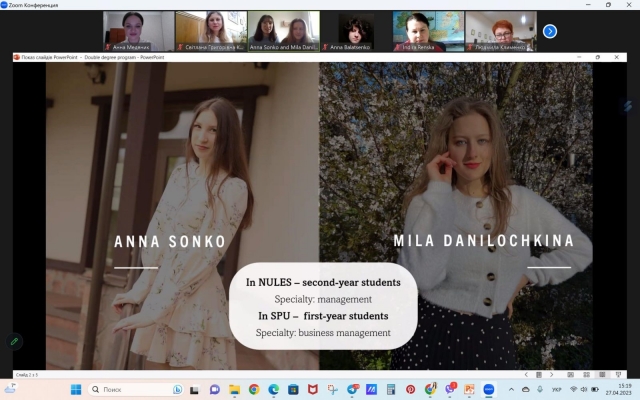Viewport: 640px width, 400px height.
Task: Switch to Zoom taskbar icon
Action: click(489, 389)
